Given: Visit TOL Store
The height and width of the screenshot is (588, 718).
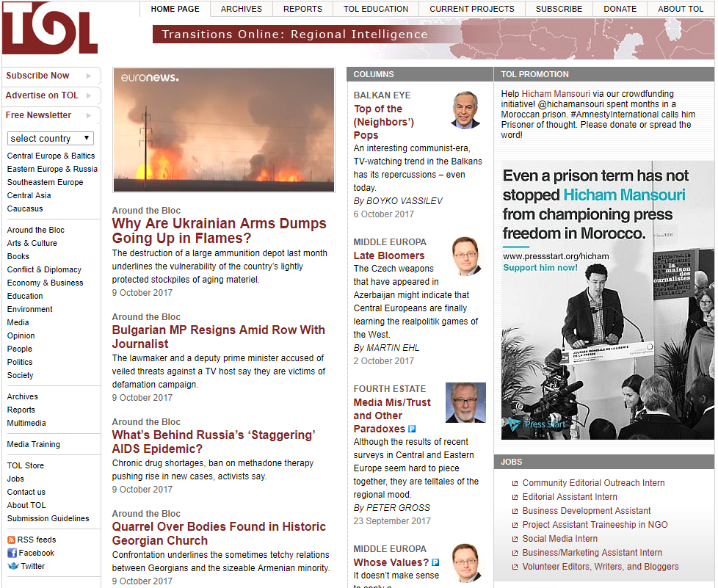Looking at the screenshot, I should (x=25, y=465).
